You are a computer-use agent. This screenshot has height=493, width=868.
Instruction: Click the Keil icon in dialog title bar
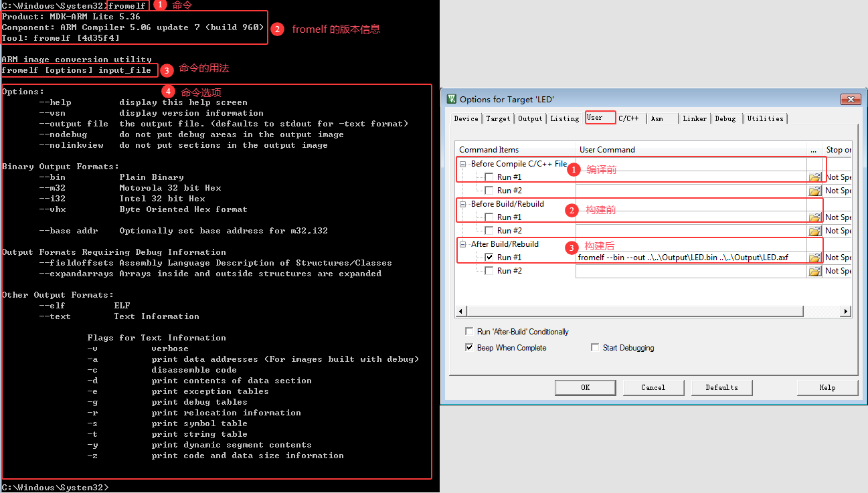pos(452,100)
